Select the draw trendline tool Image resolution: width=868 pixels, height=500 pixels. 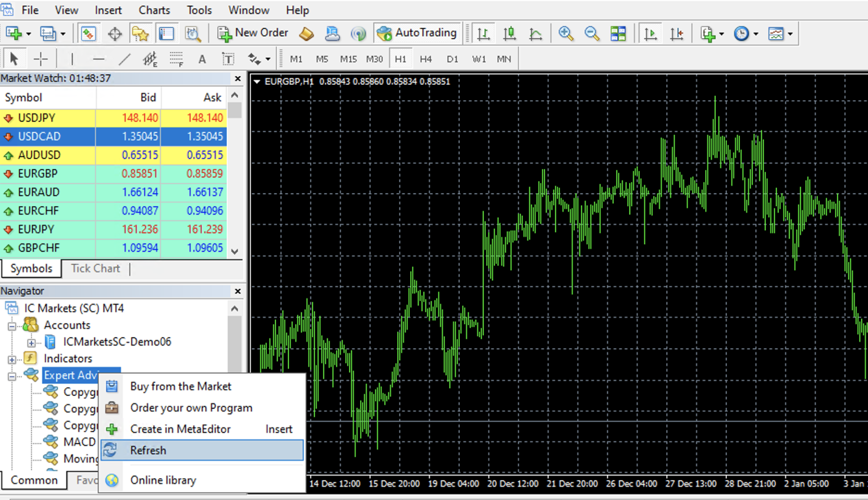124,59
